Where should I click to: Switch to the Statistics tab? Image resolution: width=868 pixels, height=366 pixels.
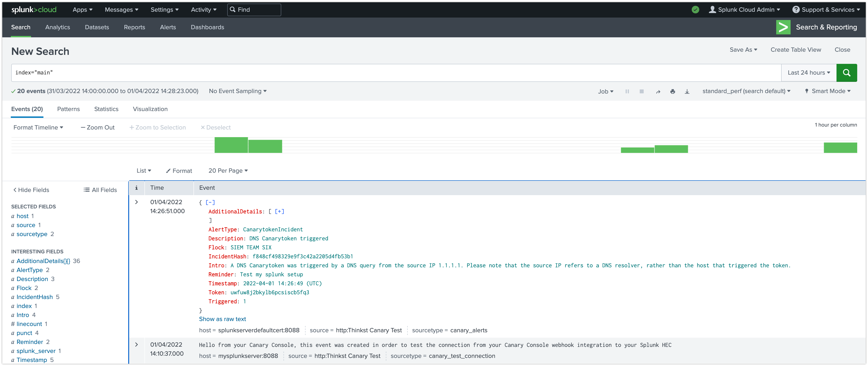[106, 109]
